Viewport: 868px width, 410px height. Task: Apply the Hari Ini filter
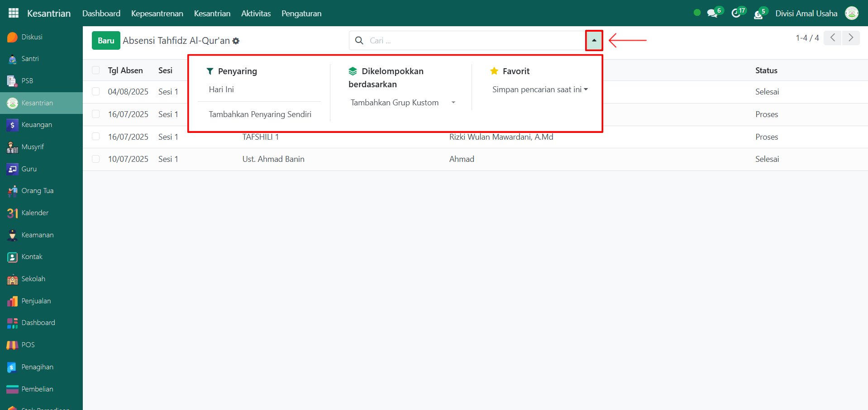point(221,90)
